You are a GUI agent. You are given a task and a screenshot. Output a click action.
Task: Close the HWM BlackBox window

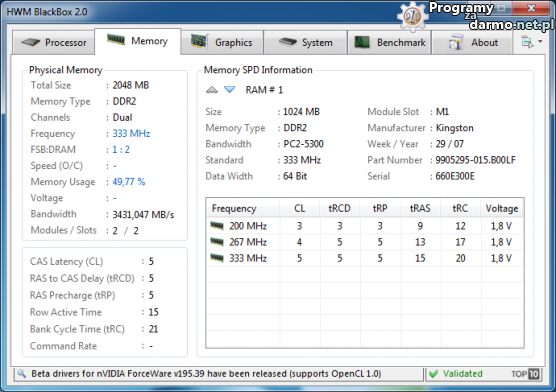point(531,8)
